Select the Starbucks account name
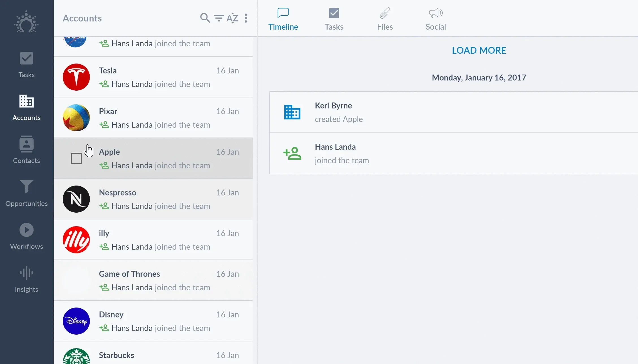 coord(116,355)
